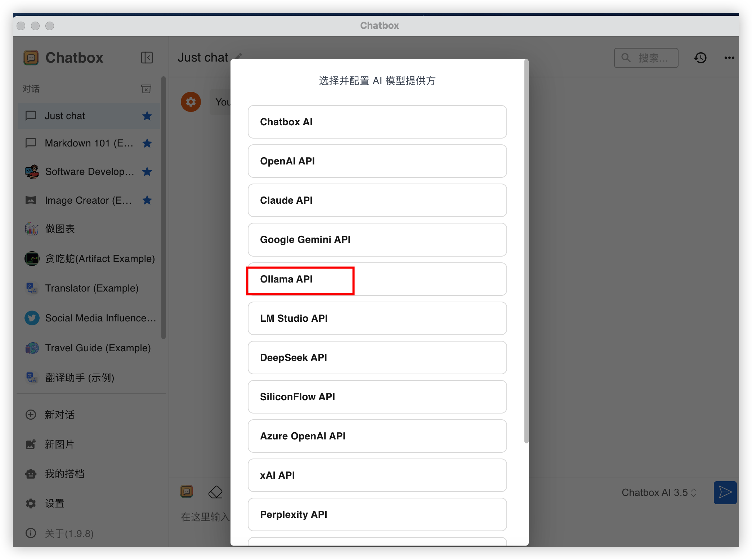Toggle star on Image Creator conversation
The width and height of the screenshot is (752, 560).
point(147,200)
